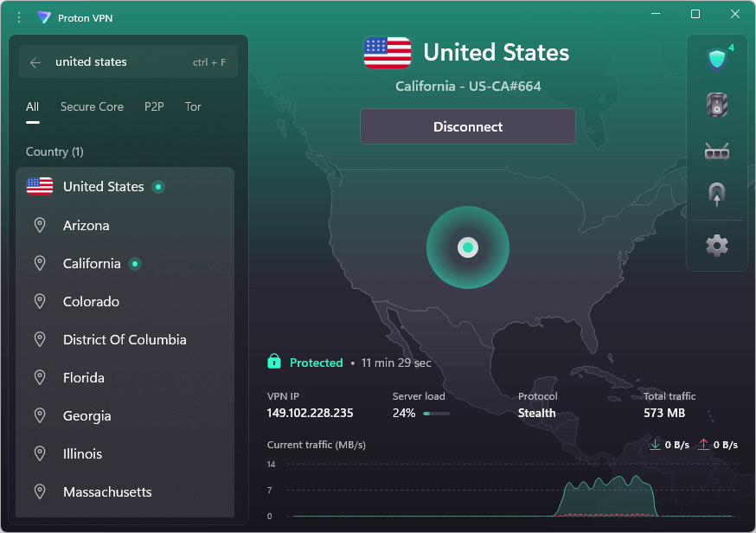Select District Of Columbia server

(125, 340)
